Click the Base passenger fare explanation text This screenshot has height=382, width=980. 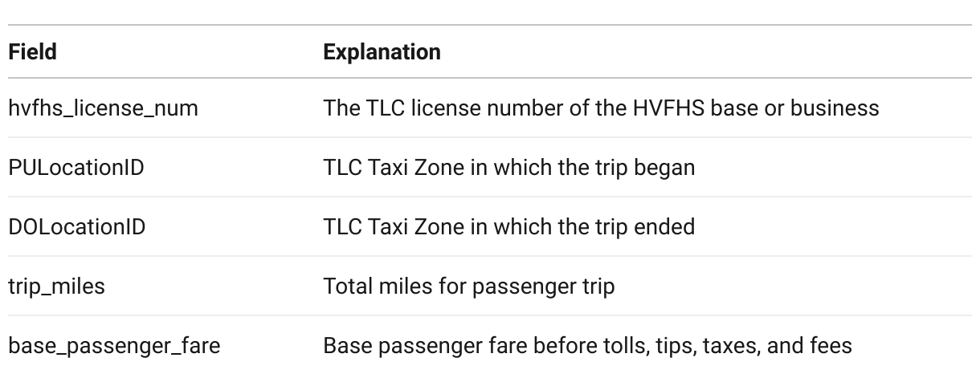pyautogui.click(x=586, y=346)
